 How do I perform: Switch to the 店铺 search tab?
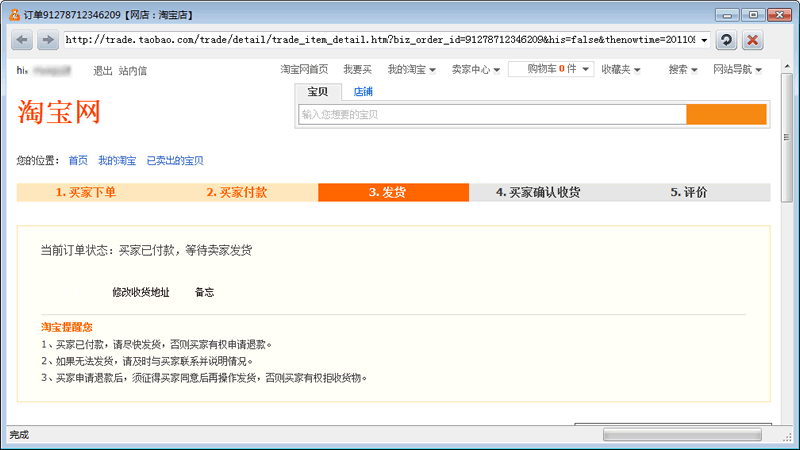(363, 92)
